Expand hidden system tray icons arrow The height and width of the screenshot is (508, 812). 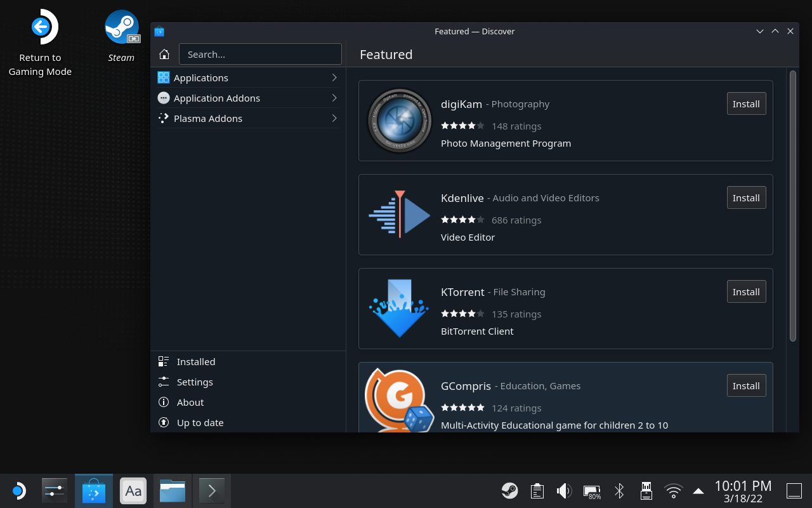pyautogui.click(x=698, y=491)
